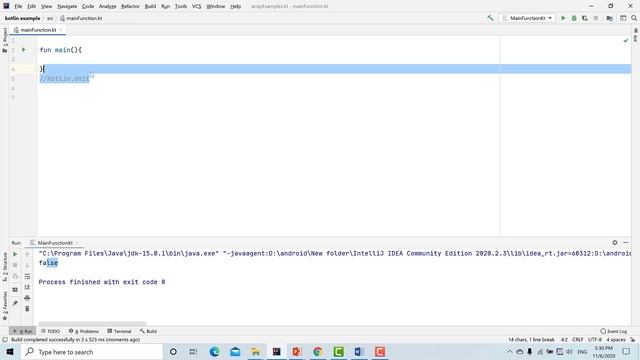Click the kotlin example breadcrumb
This screenshot has height=360, width=640.
click(22, 18)
